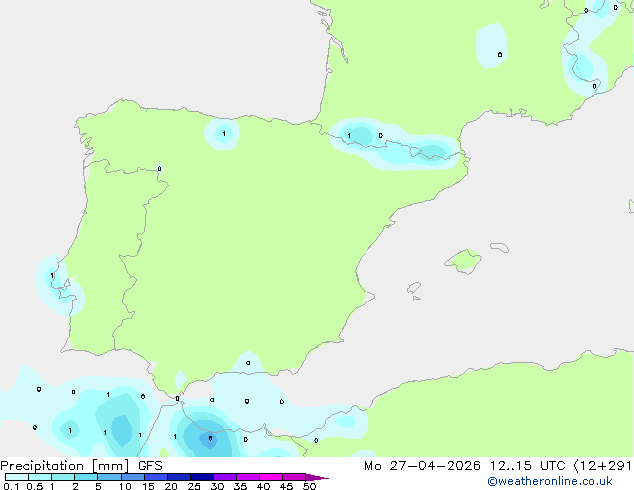
Task: Click the 1 mm legend color swatch
Action: click(x=63, y=477)
